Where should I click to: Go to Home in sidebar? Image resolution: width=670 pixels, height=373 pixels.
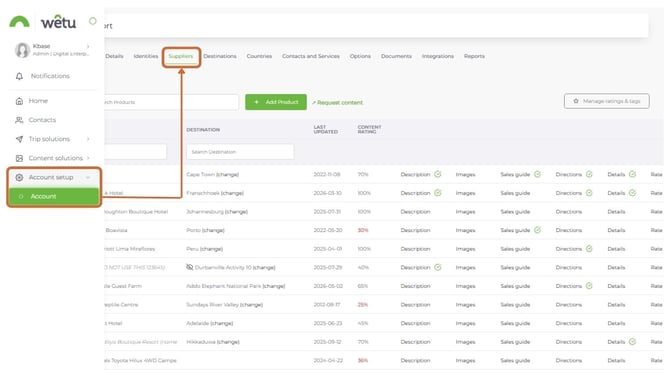(x=38, y=101)
